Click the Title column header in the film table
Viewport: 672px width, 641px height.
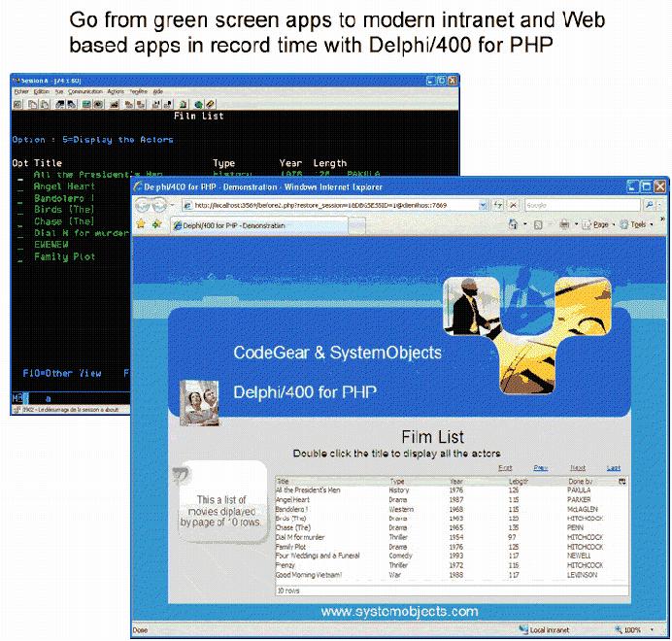coord(283,482)
